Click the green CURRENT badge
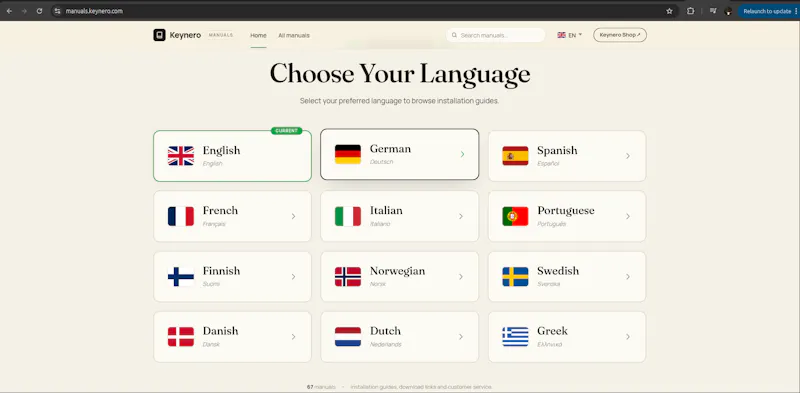The image size is (800, 393). 286,131
